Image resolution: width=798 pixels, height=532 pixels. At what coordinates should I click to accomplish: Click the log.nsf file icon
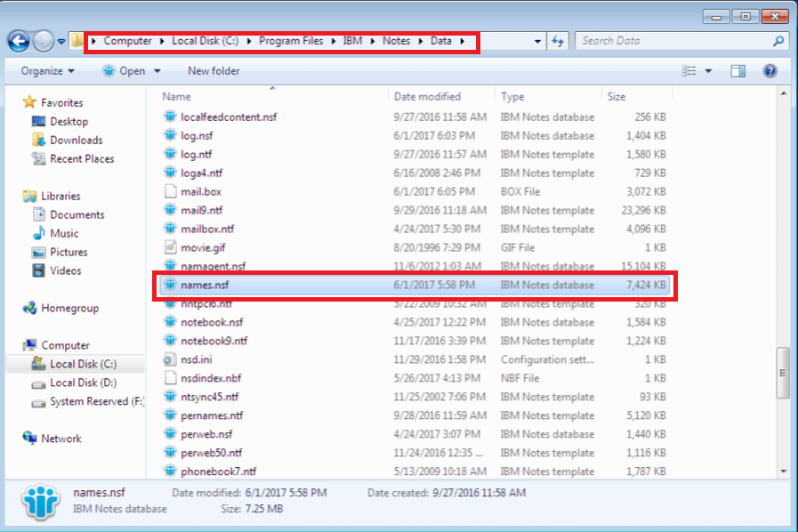tap(170, 135)
